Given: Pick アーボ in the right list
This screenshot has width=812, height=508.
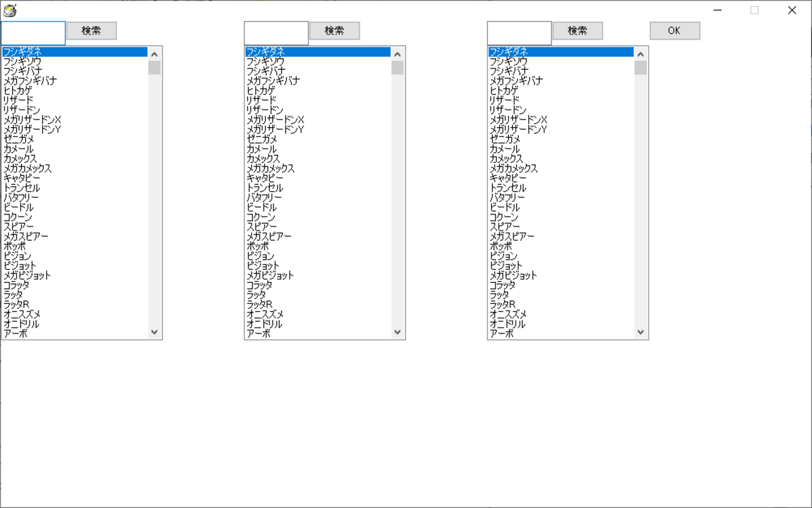Looking at the screenshot, I should 560,334.
